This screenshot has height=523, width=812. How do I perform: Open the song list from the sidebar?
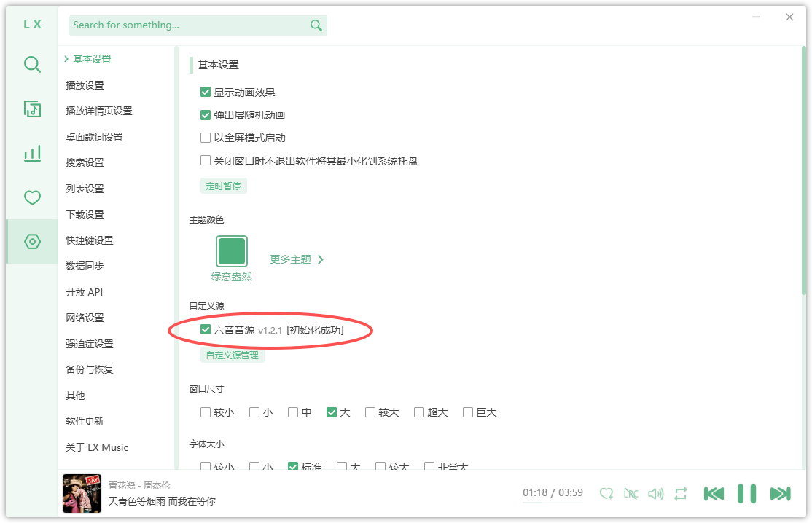pos(32,109)
